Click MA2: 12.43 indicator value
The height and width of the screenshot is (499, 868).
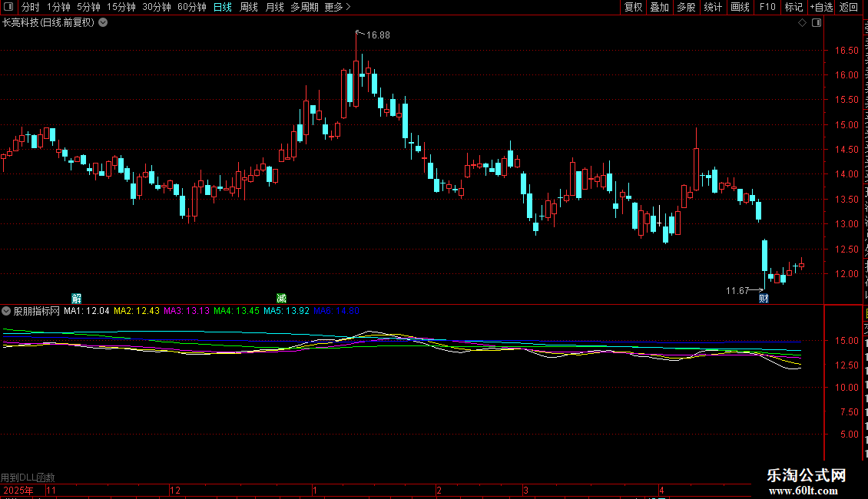coord(137,311)
